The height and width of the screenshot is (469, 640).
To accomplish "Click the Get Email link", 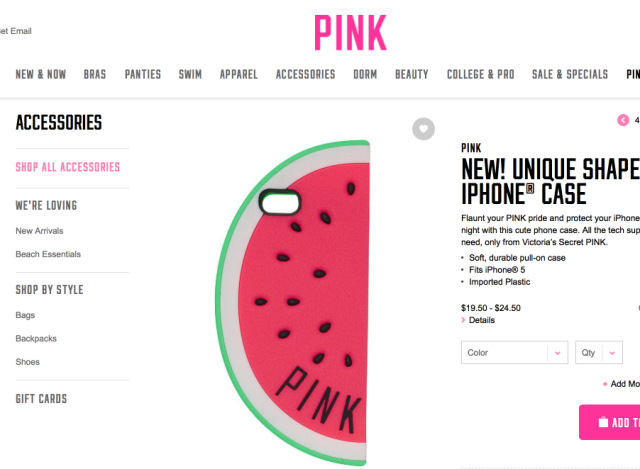I will (x=15, y=31).
